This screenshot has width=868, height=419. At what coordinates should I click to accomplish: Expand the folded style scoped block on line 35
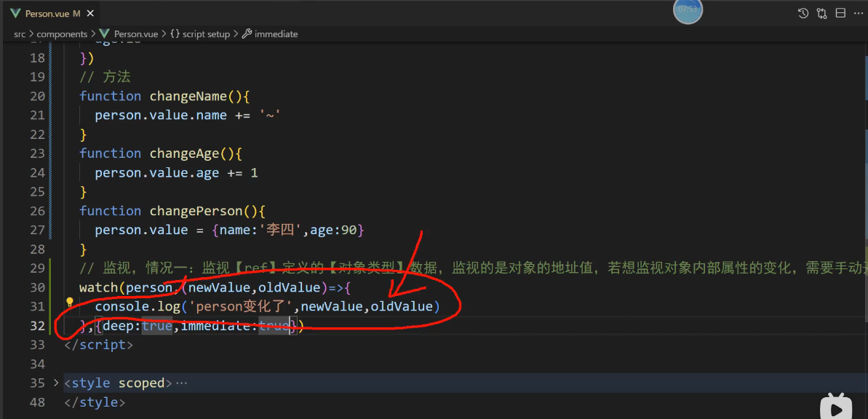click(x=55, y=383)
